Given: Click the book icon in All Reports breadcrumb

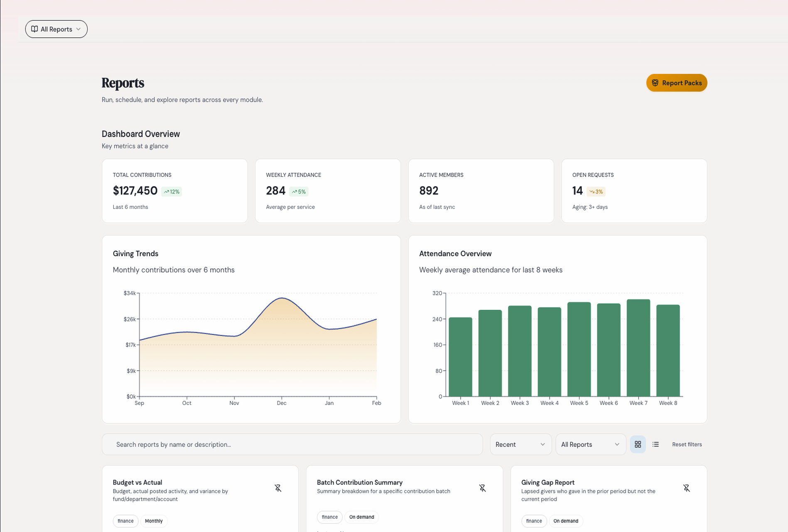Looking at the screenshot, I should tap(34, 29).
